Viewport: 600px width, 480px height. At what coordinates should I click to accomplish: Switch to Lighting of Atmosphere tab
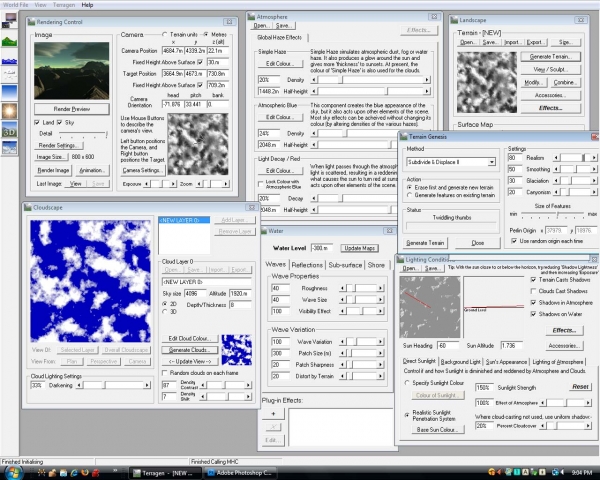558,362
